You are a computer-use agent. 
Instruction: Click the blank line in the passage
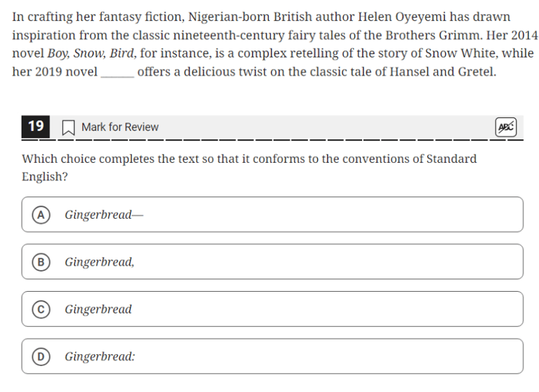click(x=117, y=72)
